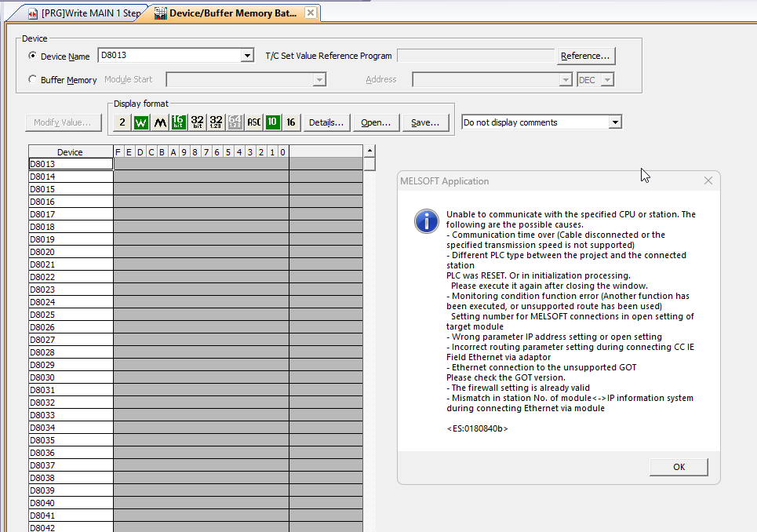Select binary (2) display format icon

point(122,122)
